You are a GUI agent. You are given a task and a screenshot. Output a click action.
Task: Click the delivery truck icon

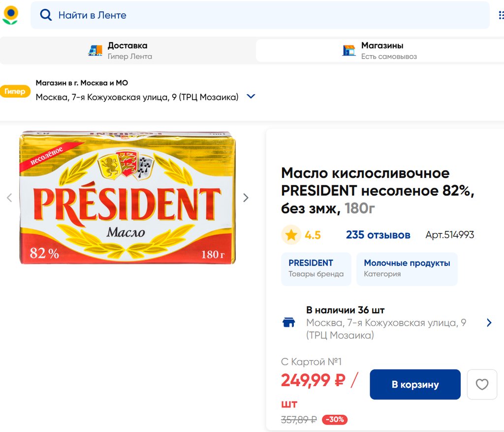[95, 50]
